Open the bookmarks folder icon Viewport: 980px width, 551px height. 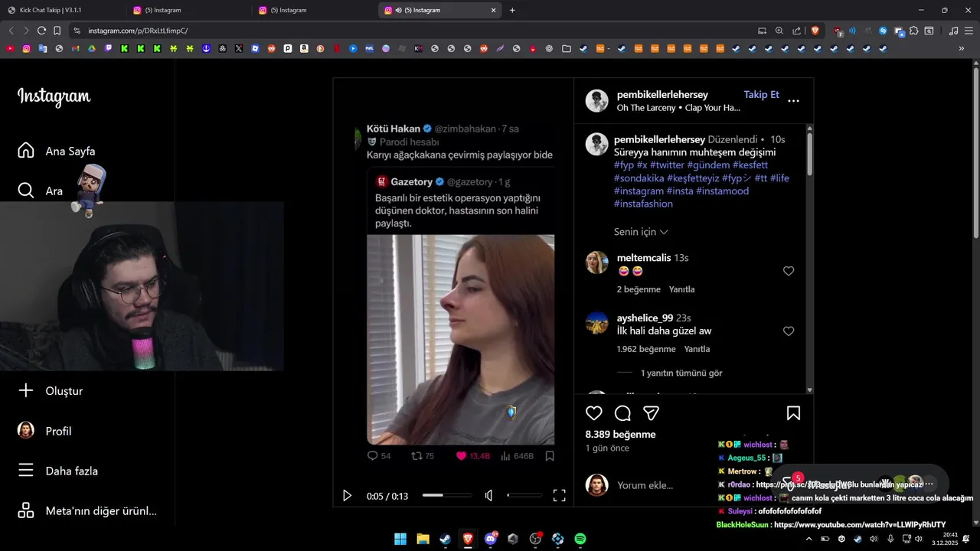(x=566, y=48)
